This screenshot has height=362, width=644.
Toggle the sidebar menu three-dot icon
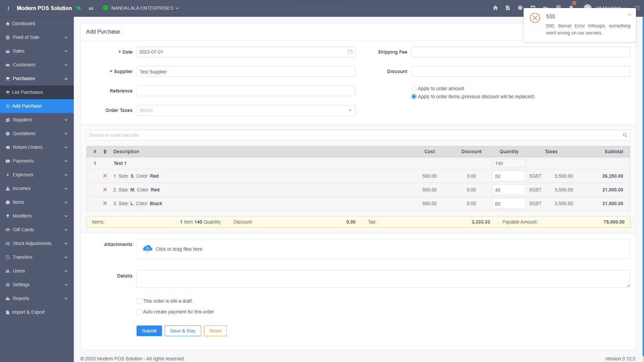(8, 8)
